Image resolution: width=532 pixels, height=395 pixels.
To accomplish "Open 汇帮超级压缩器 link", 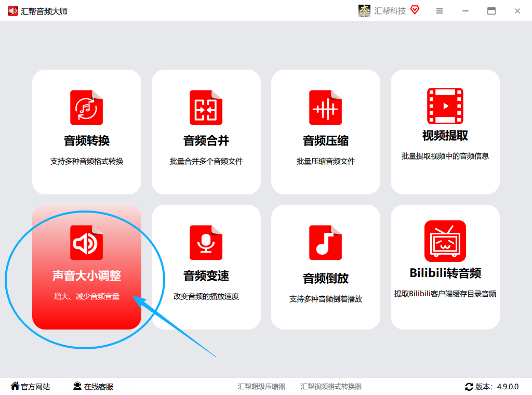I will [x=261, y=387].
